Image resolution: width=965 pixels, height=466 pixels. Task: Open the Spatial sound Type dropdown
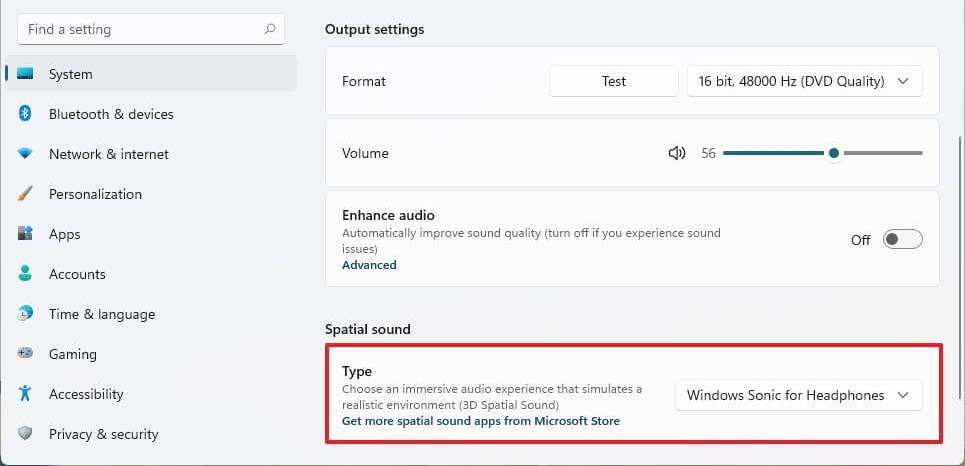pyautogui.click(x=798, y=395)
